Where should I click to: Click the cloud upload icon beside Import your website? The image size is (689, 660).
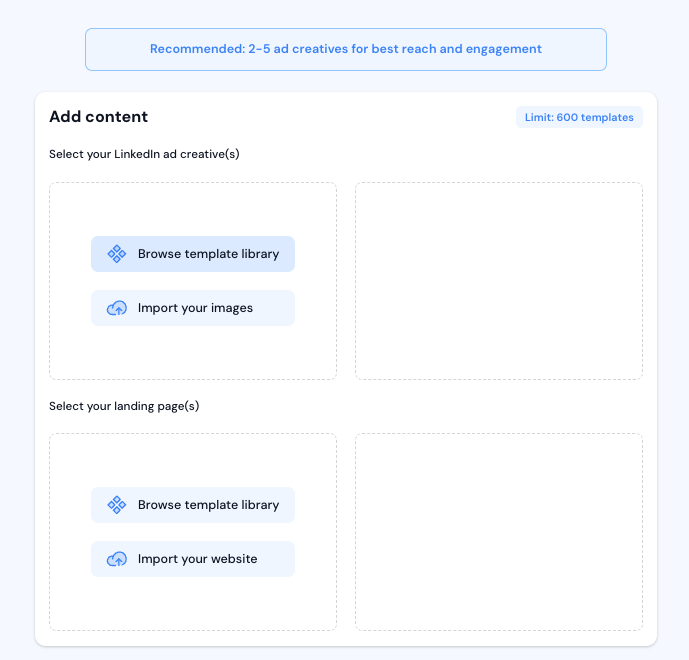(117, 559)
